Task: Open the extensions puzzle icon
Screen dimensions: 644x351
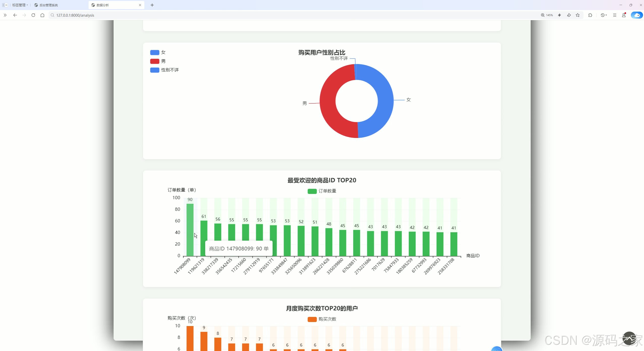Action: pyautogui.click(x=590, y=15)
